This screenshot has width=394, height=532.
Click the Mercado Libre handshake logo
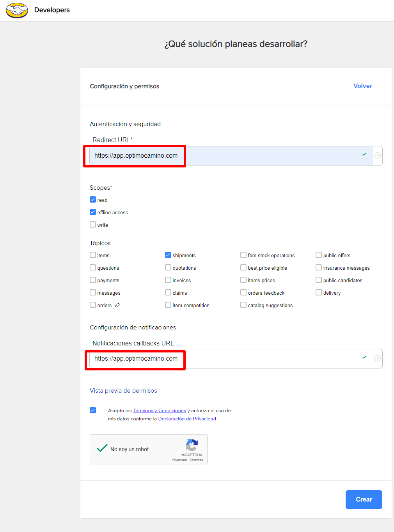[17, 11]
